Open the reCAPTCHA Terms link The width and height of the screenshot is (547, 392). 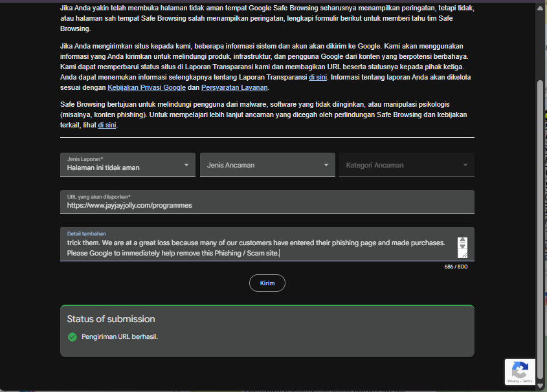[528, 381]
